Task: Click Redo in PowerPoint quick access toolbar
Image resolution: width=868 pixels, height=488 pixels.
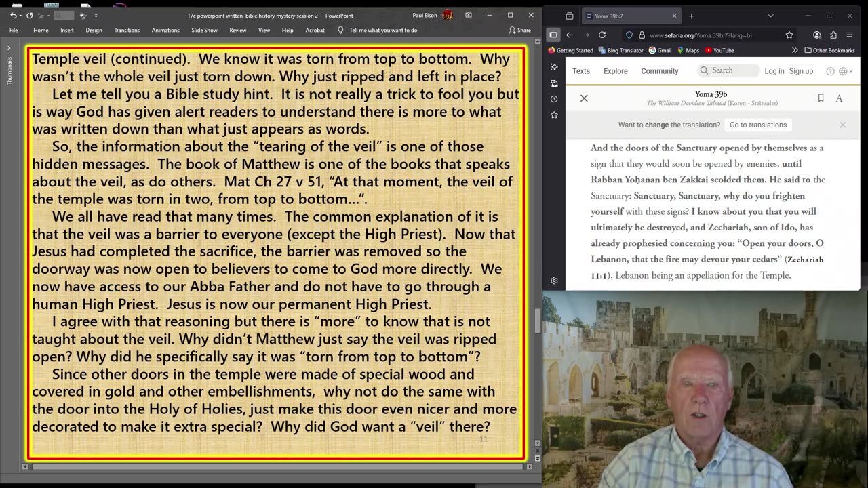Action: [29, 15]
